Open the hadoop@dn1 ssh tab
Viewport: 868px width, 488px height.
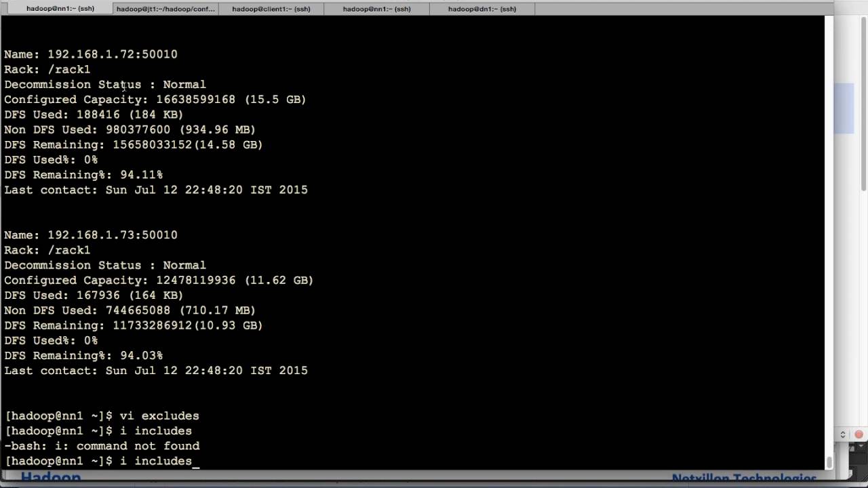coord(482,9)
